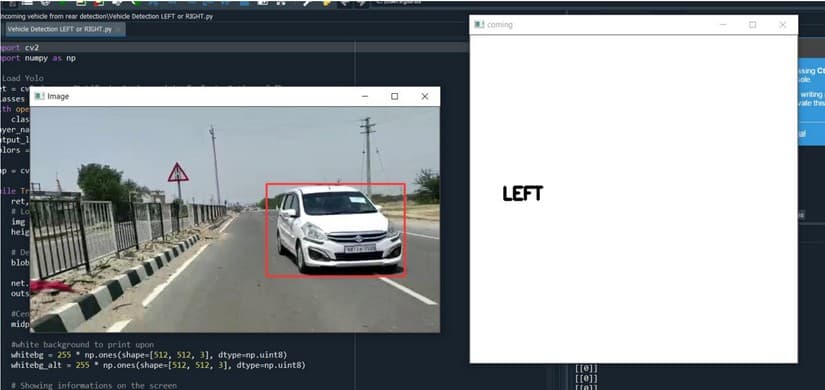Click the detected white car in the Image window
The width and height of the screenshot is (825, 390).
point(336,230)
